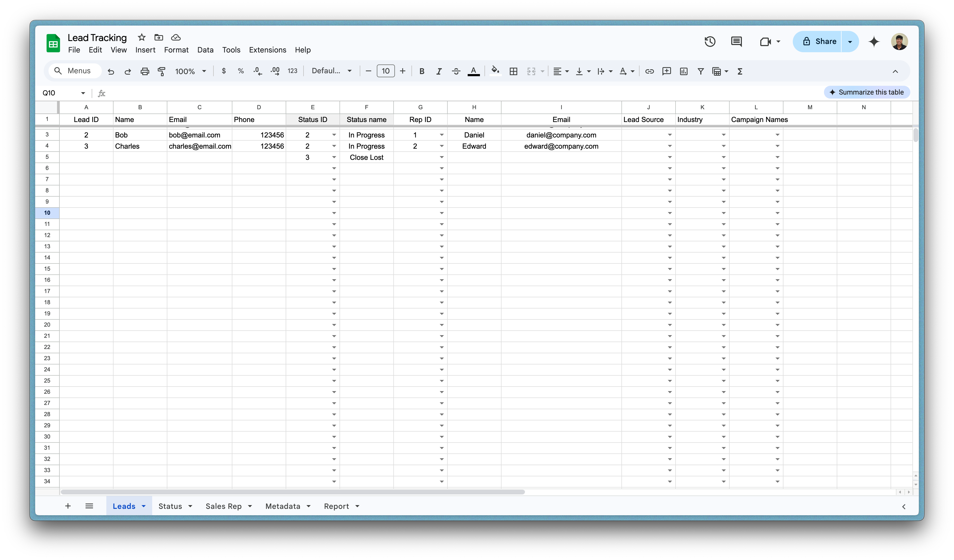Expand the Default font dropdown
The height and width of the screenshot is (560, 954).
tap(332, 71)
